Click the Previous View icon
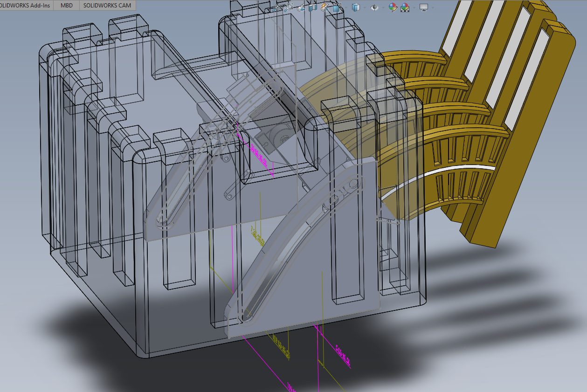This screenshot has height=392, width=587. pyautogui.click(x=301, y=7)
